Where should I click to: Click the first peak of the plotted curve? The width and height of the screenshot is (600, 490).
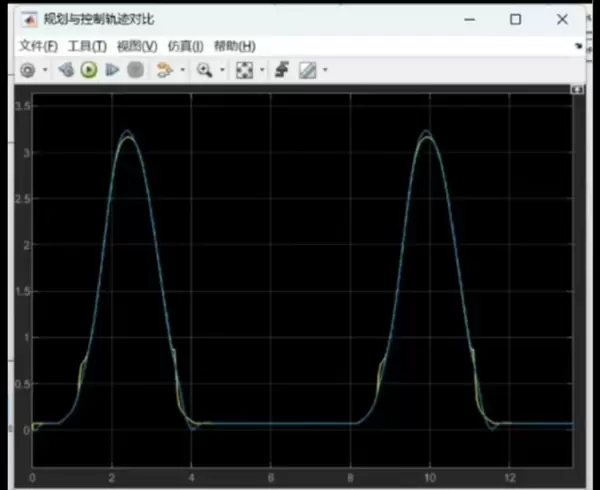(x=126, y=133)
